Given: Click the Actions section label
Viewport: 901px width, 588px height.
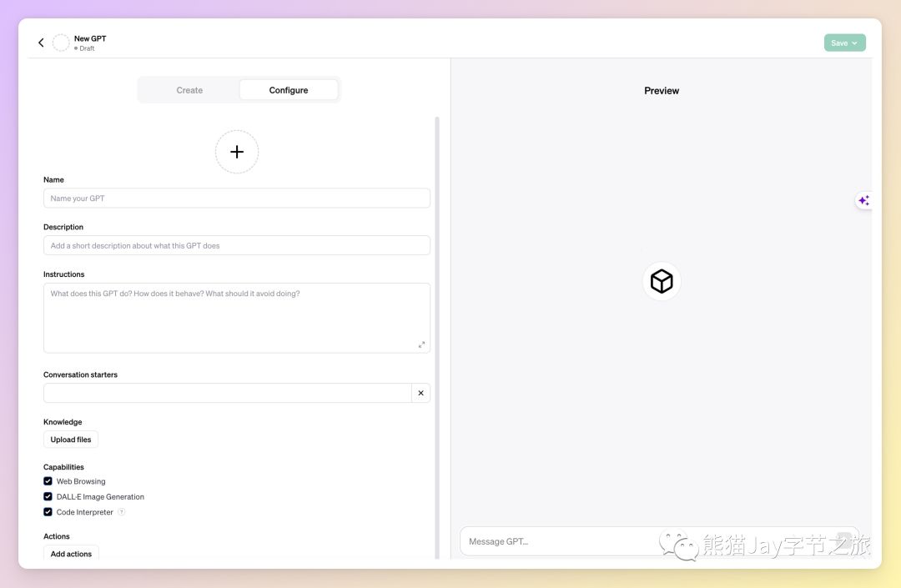Looking at the screenshot, I should click(x=57, y=536).
